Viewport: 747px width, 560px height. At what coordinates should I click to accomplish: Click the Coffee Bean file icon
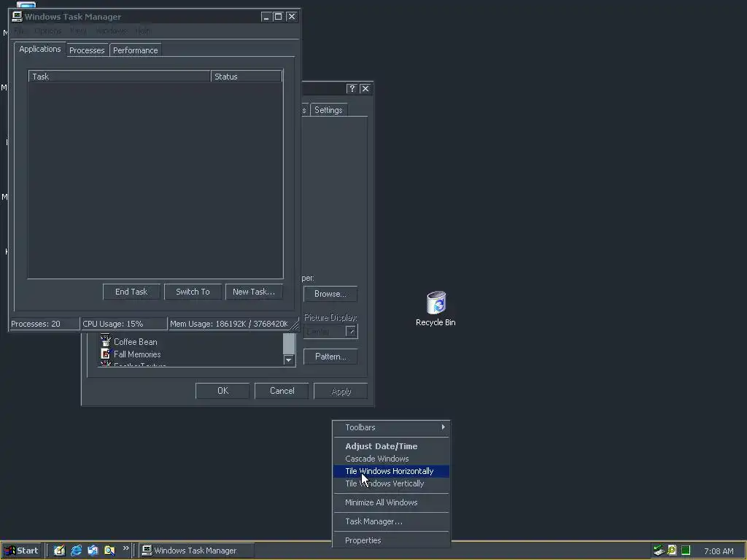[105, 341]
